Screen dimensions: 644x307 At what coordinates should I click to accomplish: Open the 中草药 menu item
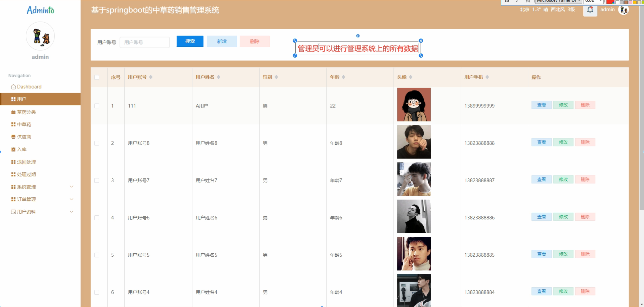(24, 125)
